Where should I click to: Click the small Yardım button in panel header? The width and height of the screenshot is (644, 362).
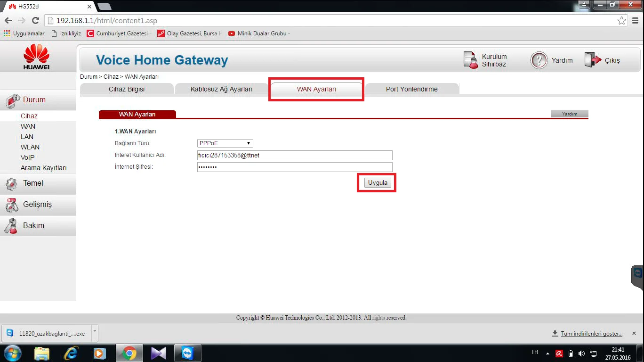(569, 114)
